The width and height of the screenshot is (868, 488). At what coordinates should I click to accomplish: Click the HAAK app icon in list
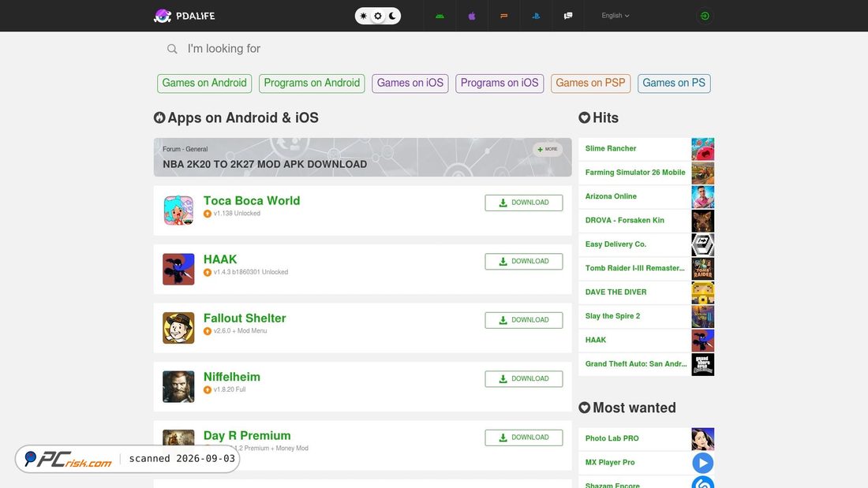tap(178, 269)
